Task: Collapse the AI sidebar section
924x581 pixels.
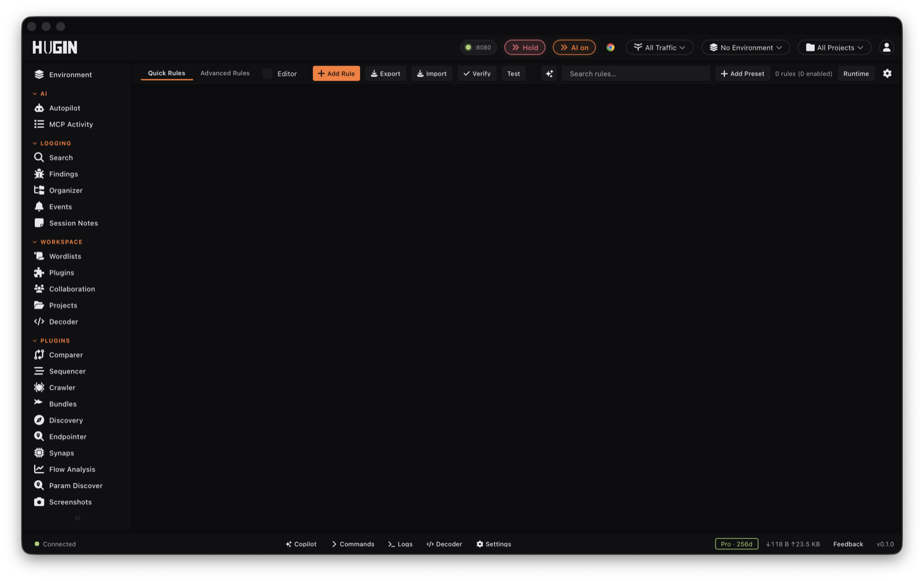Action: [x=40, y=94]
